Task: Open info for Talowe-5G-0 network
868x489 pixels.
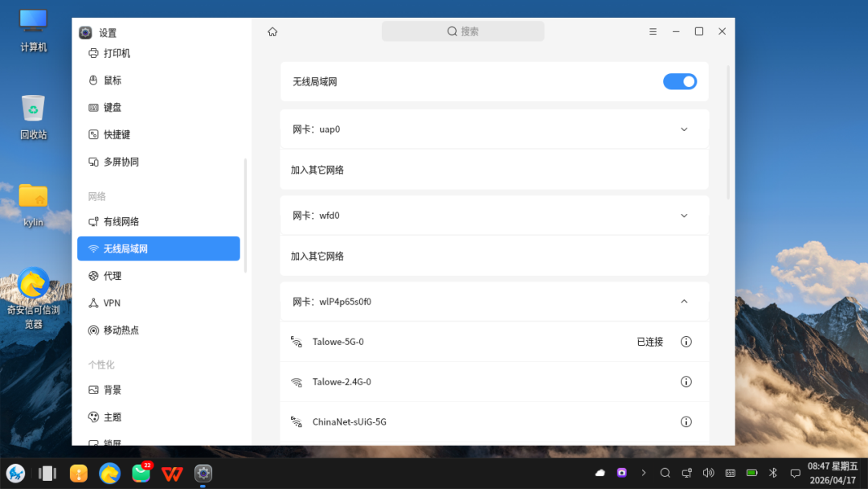Action: (x=686, y=342)
